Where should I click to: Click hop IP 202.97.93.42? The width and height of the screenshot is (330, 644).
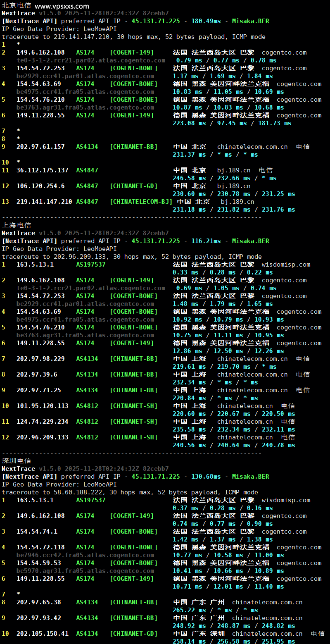coord(39,618)
